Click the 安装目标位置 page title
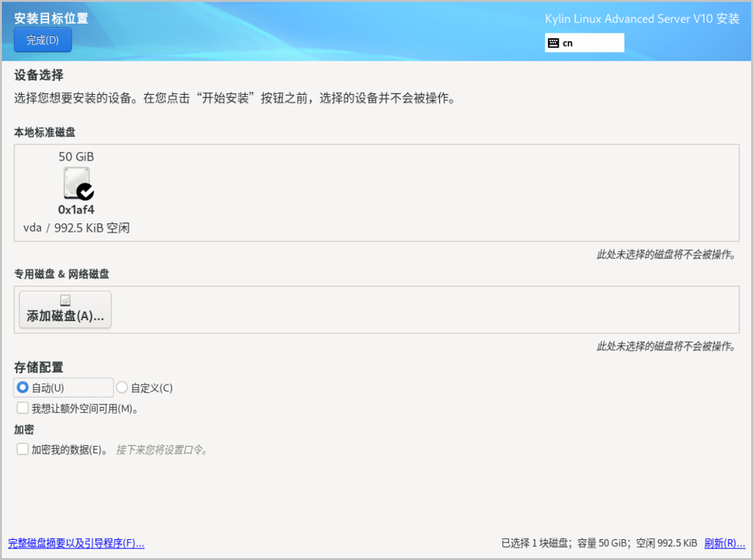This screenshot has width=753, height=560. coord(51,18)
